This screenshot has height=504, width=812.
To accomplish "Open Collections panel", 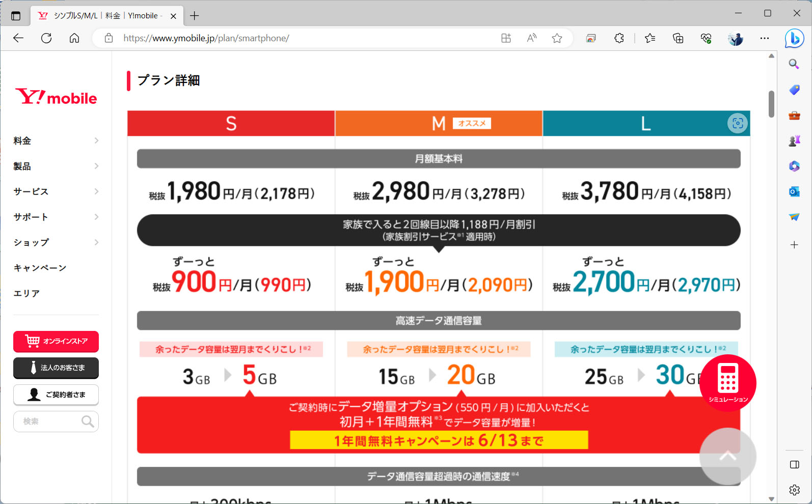I will [x=678, y=38].
